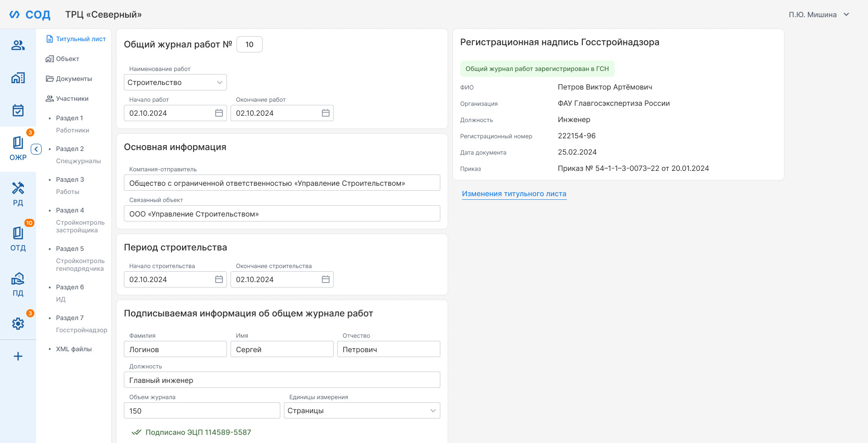Open the РД tools icon
The width and height of the screenshot is (868, 443).
point(18,194)
